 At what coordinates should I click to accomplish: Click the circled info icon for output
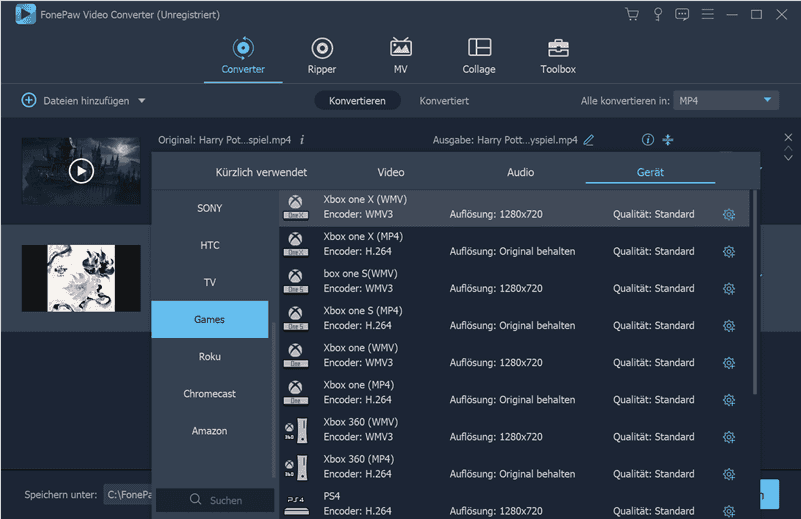[x=647, y=139]
